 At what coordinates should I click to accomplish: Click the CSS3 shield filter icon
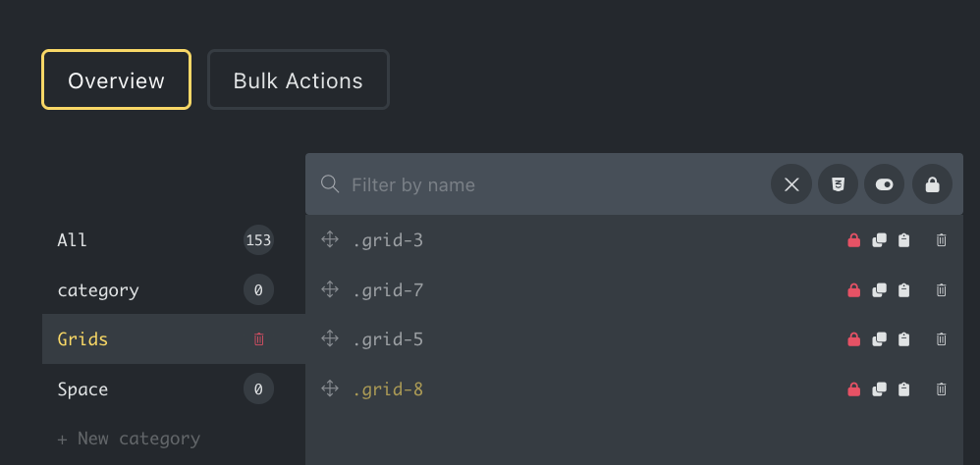point(839,184)
